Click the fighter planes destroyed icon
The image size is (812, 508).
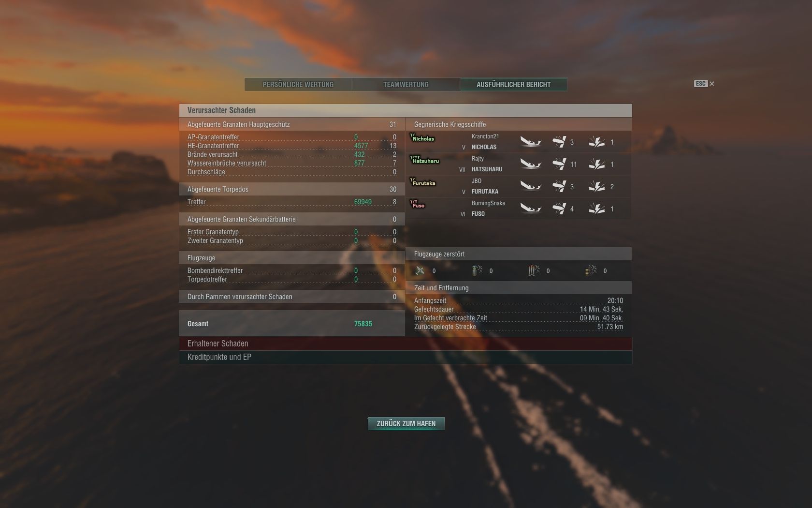420,270
